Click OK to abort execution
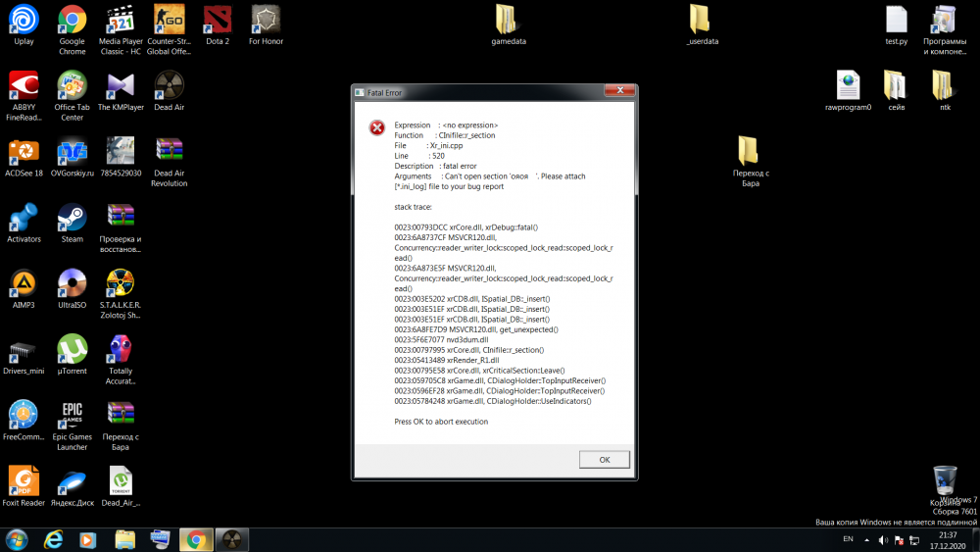Screen dimensions: 980x552 pyautogui.click(x=604, y=459)
